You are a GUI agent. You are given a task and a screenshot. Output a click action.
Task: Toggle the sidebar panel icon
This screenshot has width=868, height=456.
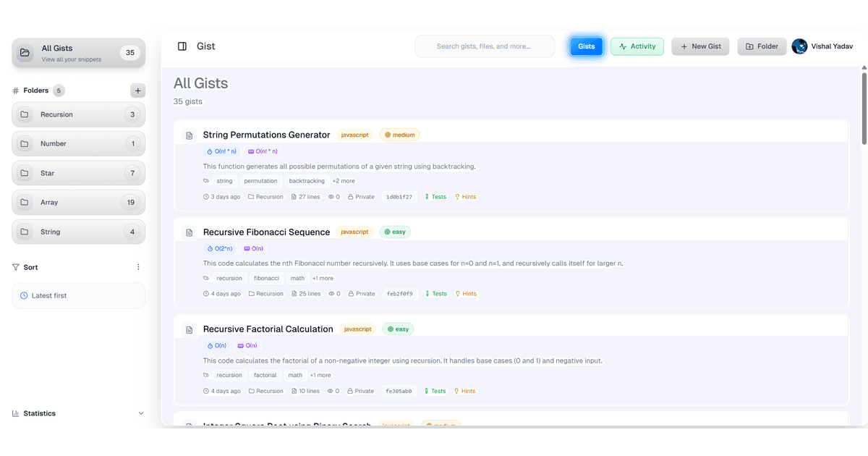pyautogui.click(x=182, y=46)
